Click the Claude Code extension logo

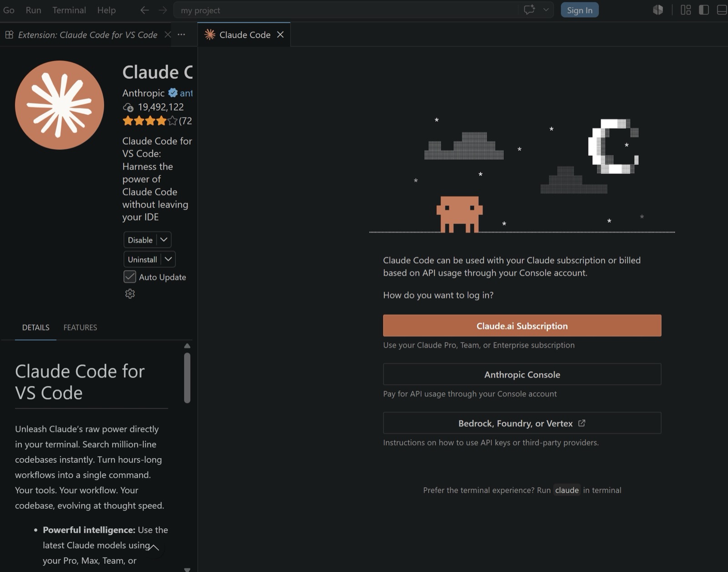(x=60, y=105)
